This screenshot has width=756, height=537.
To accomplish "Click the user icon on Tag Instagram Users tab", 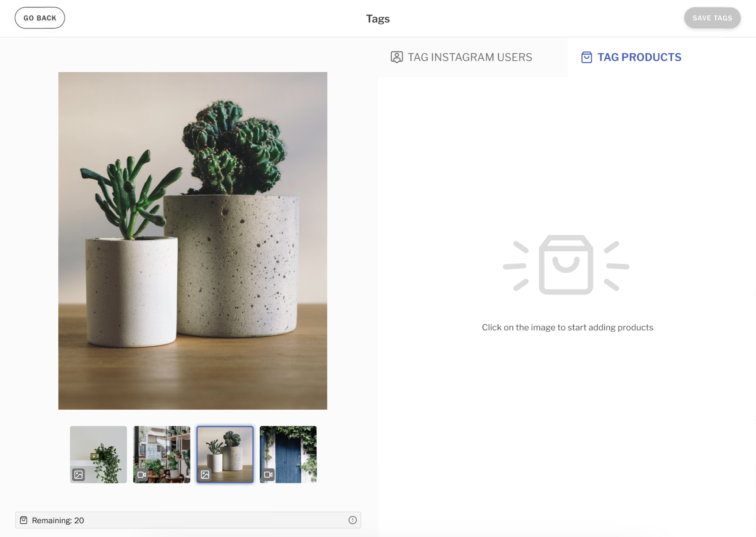I will pos(397,57).
